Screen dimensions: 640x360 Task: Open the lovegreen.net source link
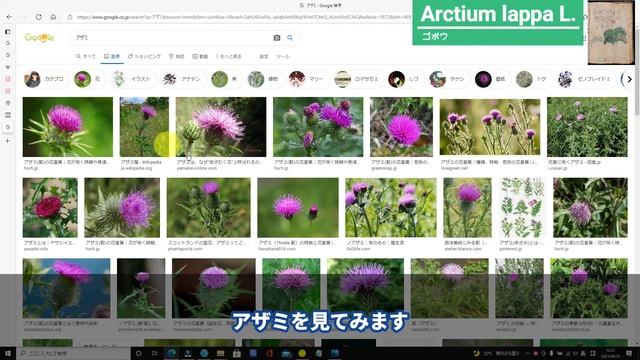click(x=454, y=168)
